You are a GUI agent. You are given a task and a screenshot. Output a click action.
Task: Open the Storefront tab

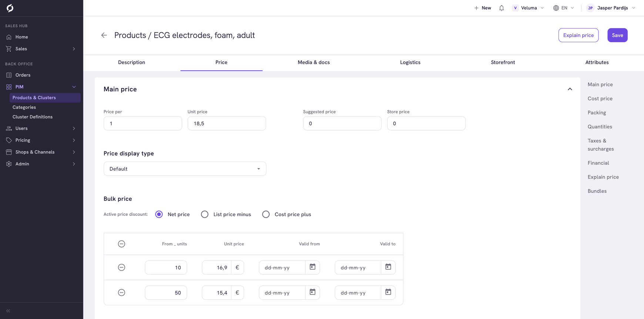pyautogui.click(x=503, y=63)
